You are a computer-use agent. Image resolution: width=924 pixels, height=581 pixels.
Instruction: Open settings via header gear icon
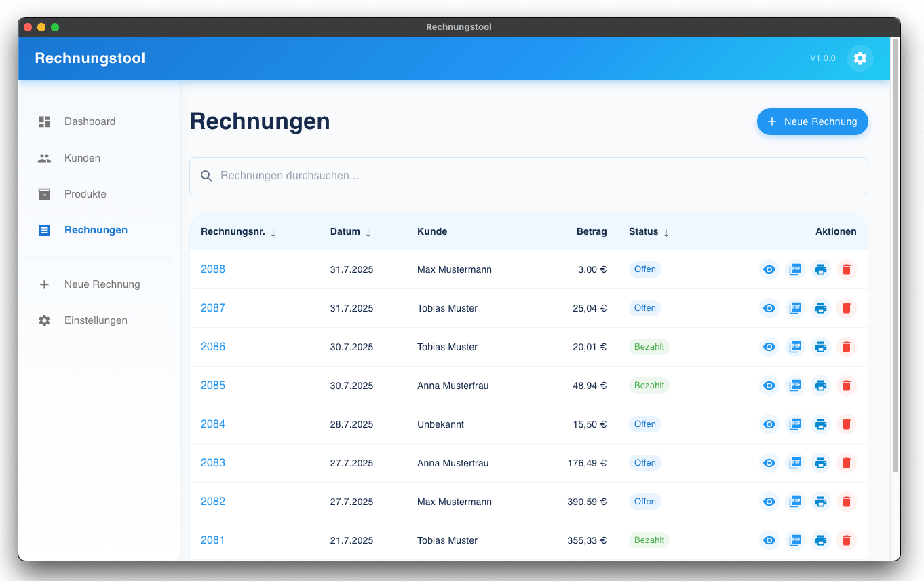[x=860, y=58]
